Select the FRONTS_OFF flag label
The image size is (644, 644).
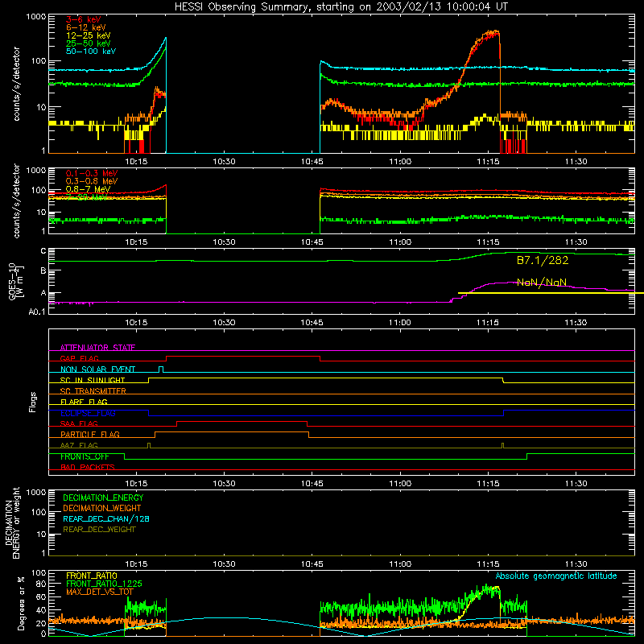point(85,456)
